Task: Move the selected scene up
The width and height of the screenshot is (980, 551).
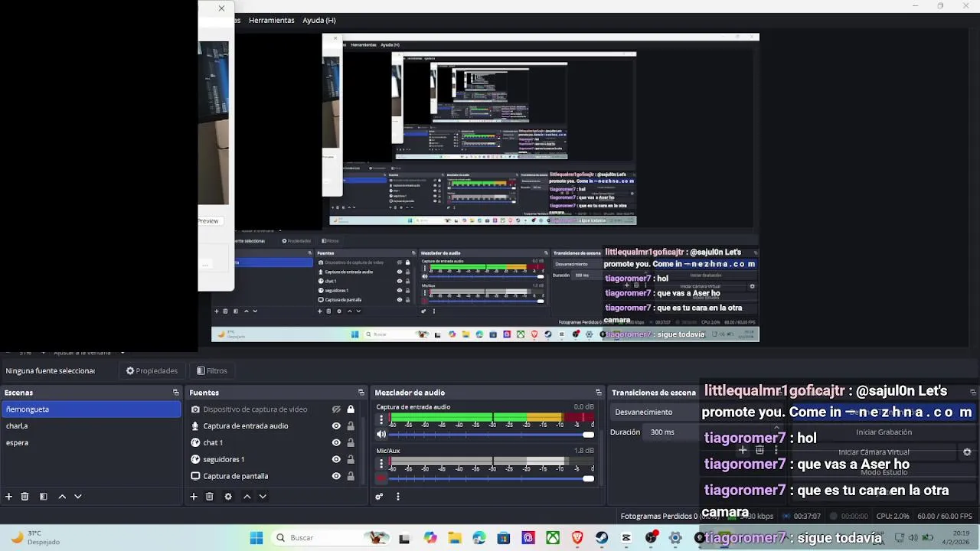Action: click(x=62, y=497)
